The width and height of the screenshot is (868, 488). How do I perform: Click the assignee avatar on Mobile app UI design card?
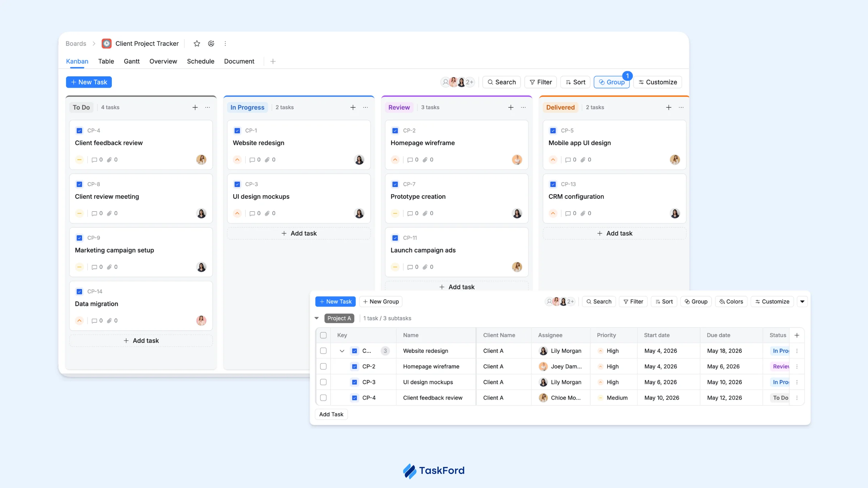(x=675, y=159)
